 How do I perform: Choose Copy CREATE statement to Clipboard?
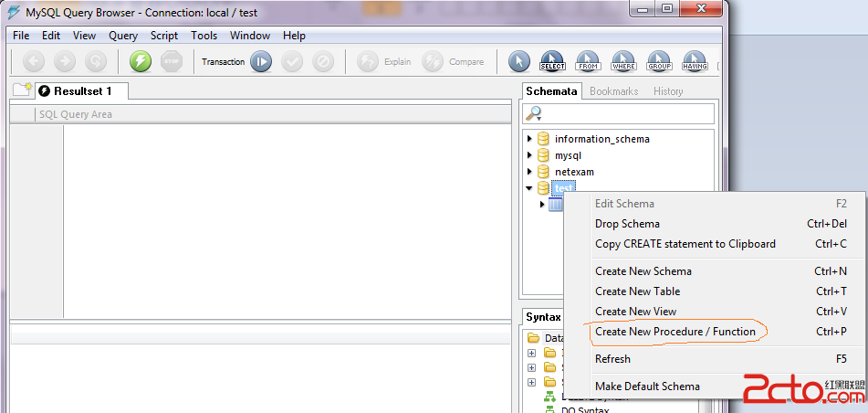714,244
